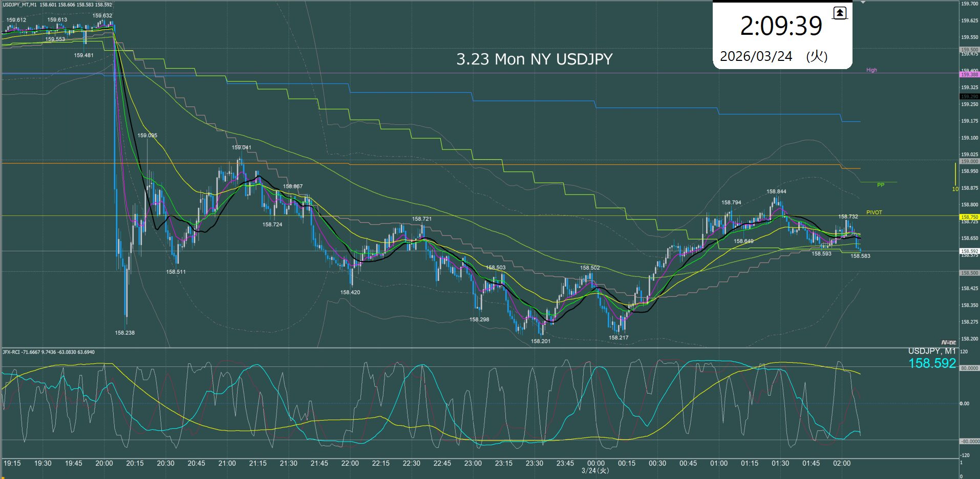
Task: Click the chart shift triangle at top edge
Action: 863,3
